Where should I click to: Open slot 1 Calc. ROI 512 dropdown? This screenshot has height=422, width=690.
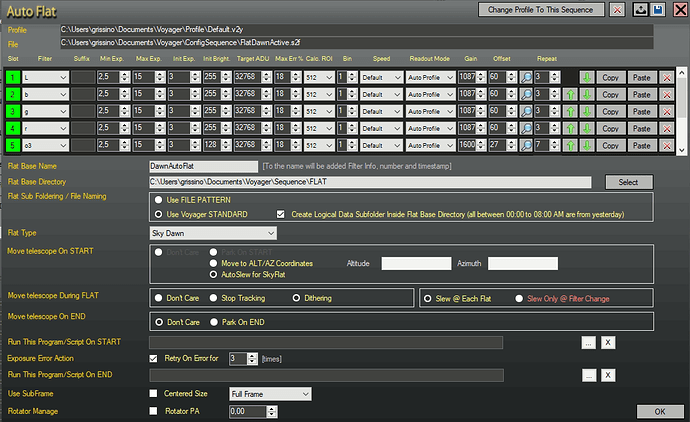319,77
